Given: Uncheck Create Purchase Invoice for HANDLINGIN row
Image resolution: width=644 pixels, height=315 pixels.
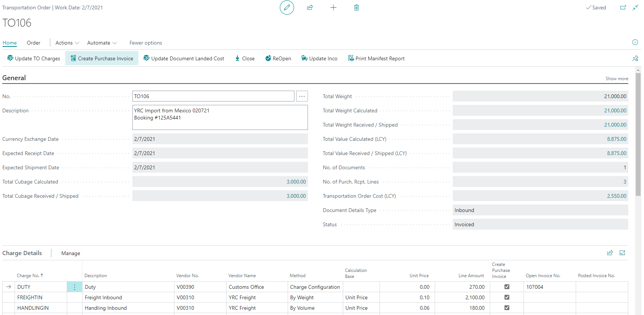Looking at the screenshot, I should [x=507, y=308].
